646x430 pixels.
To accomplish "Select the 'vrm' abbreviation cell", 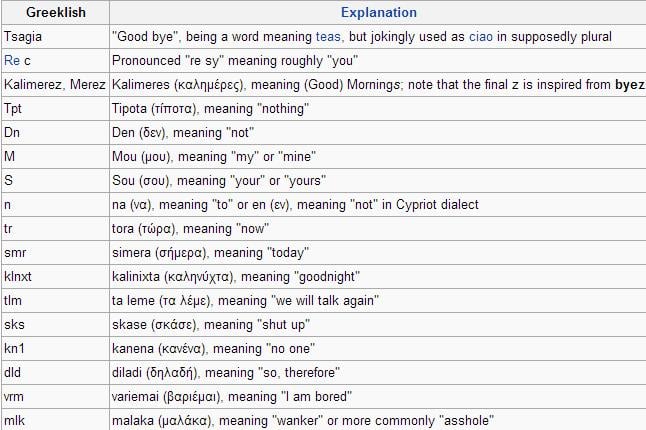I will click(56, 397).
